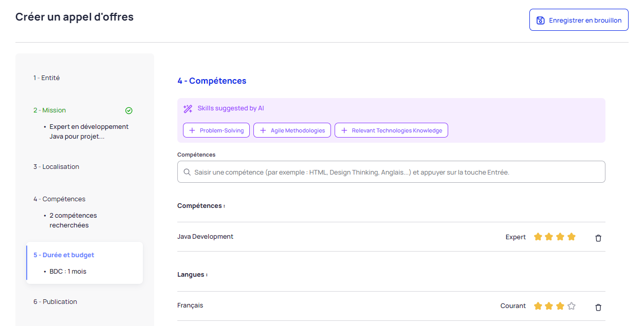The image size is (644, 326).
Task: Click the Français language name
Action: [190, 305]
